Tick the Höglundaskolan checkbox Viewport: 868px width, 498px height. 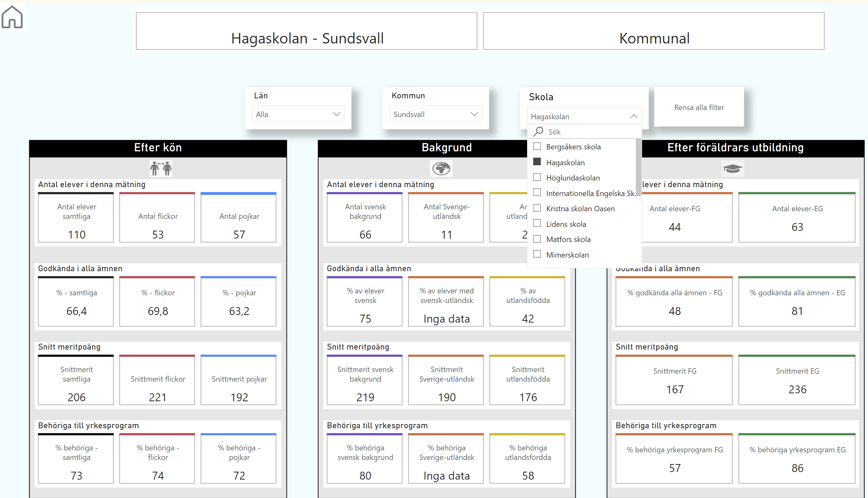537,177
